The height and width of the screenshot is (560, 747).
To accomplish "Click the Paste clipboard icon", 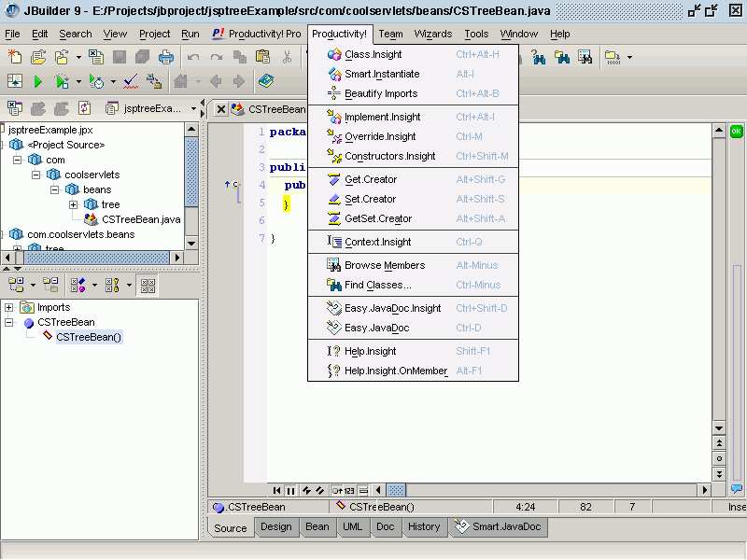I will [262, 57].
